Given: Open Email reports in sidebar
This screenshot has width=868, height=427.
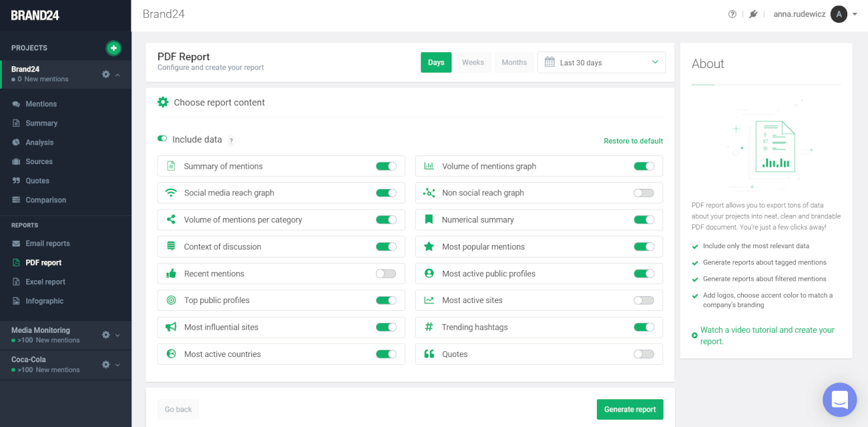Looking at the screenshot, I should (x=47, y=244).
